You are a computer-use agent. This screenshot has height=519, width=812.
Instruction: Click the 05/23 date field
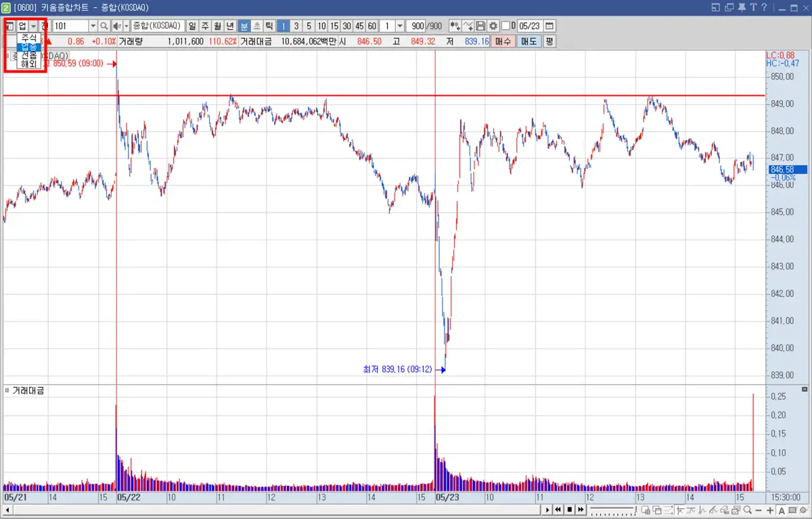tap(531, 26)
